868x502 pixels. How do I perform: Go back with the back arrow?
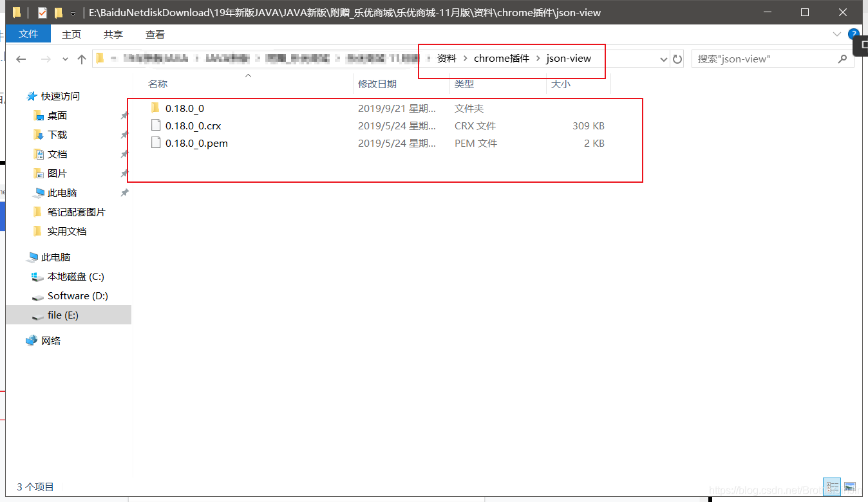pyautogui.click(x=21, y=59)
